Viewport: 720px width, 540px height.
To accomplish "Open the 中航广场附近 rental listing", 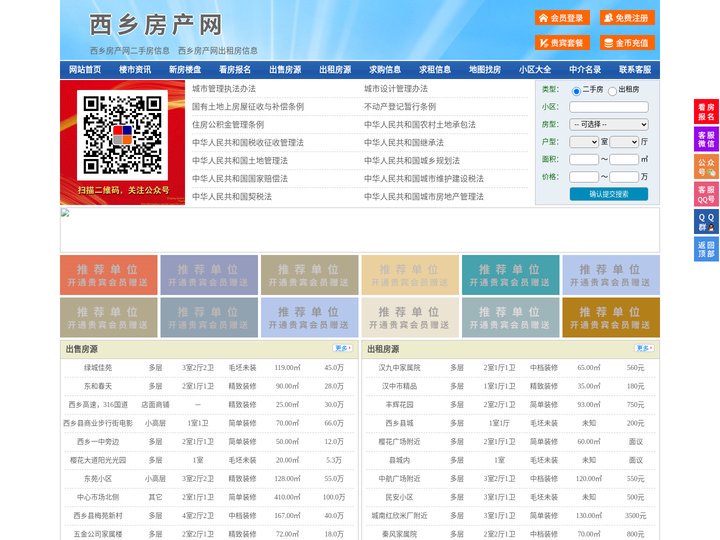I will click(399, 478).
